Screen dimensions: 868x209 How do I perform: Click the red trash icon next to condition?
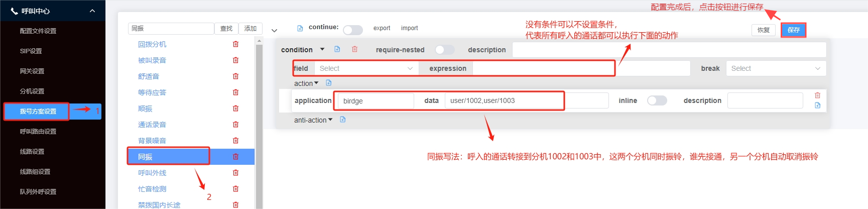tap(354, 49)
